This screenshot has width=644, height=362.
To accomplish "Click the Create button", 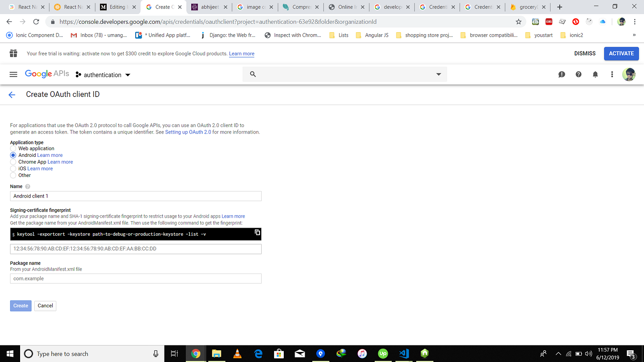I will tap(21, 306).
